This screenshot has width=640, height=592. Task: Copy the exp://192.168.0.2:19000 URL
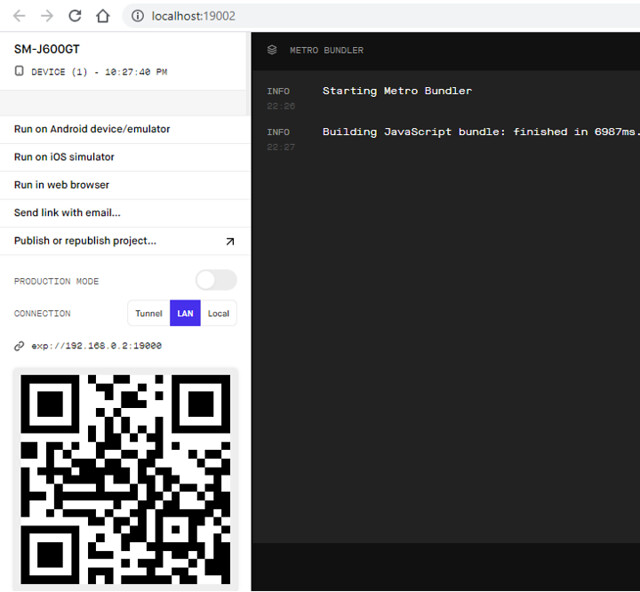pyautogui.click(x=97, y=346)
